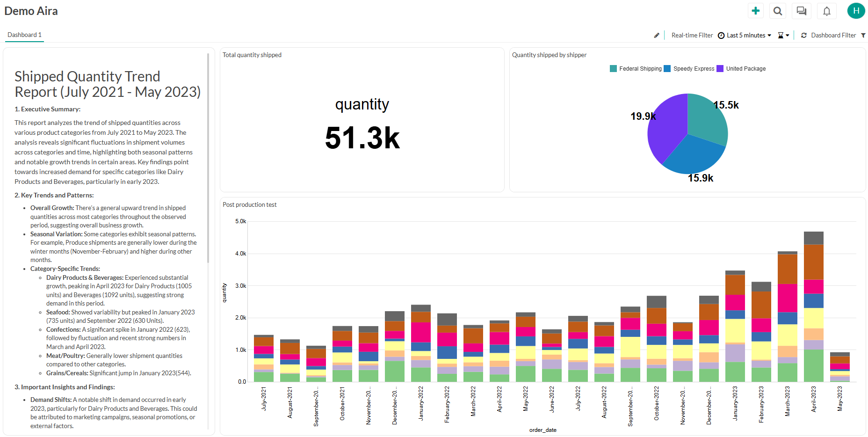Image resolution: width=868 pixels, height=437 pixels.
Task: Toggle Federal Shipping legend entry
Action: point(636,69)
